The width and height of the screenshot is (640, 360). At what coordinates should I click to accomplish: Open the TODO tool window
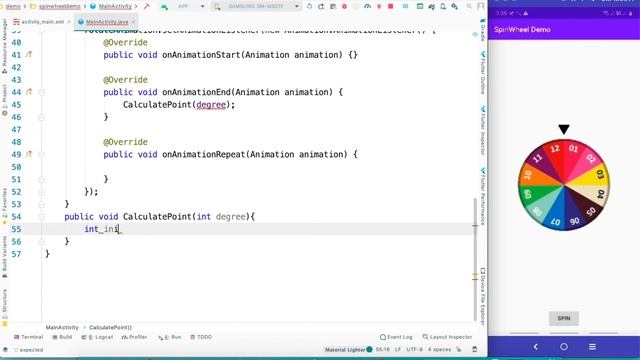click(201, 337)
